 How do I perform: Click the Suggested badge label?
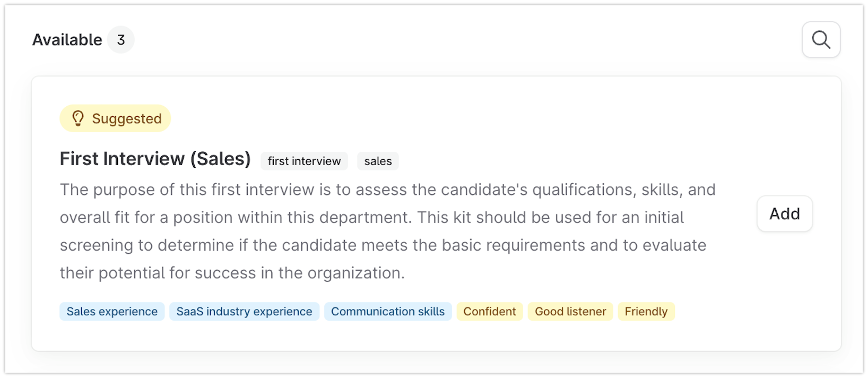(127, 118)
